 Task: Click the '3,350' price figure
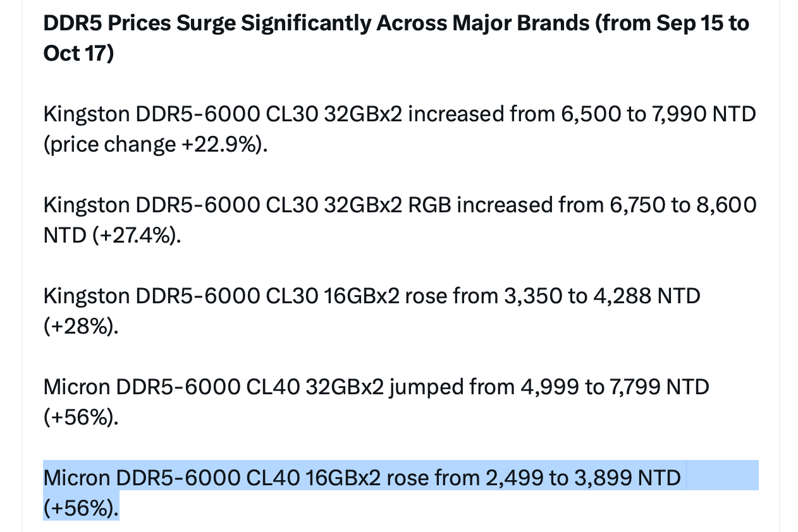(534, 296)
